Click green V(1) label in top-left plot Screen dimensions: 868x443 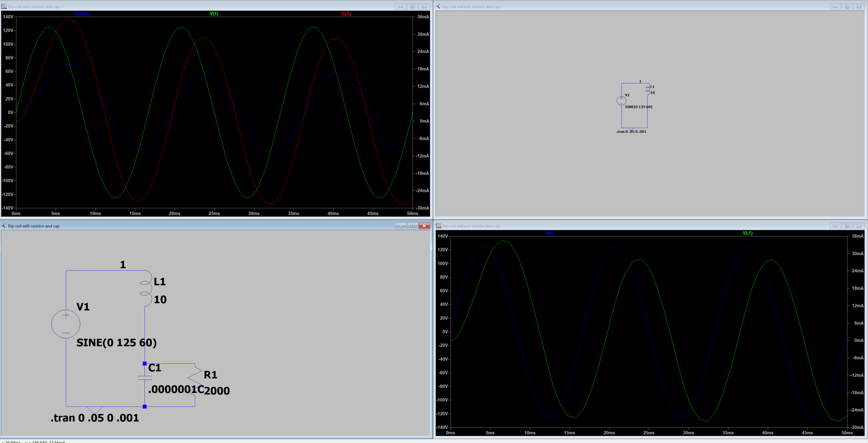[x=214, y=14]
